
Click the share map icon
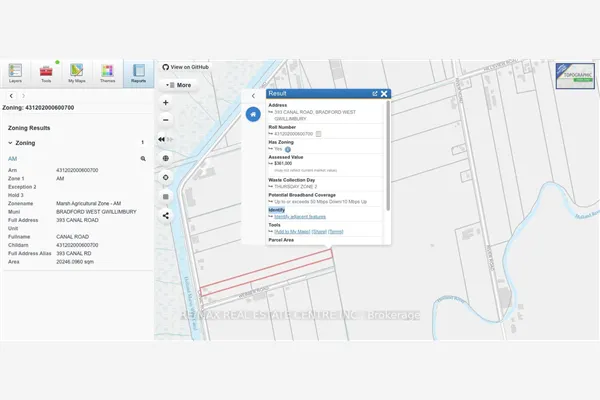coord(166,216)
